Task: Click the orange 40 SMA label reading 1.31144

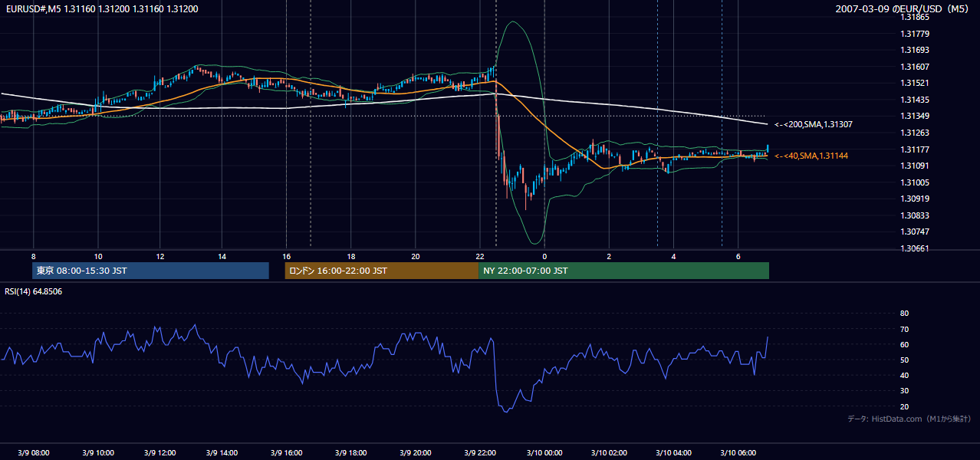Action: pos(811,156)
